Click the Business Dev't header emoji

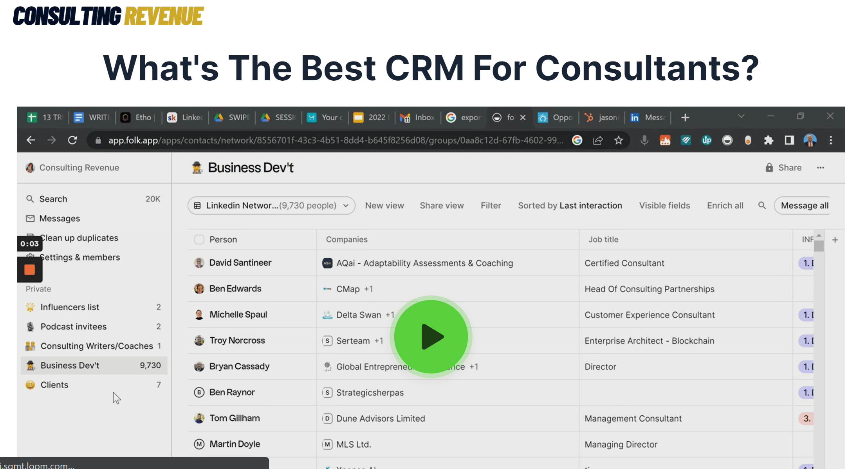coord(197,168)
